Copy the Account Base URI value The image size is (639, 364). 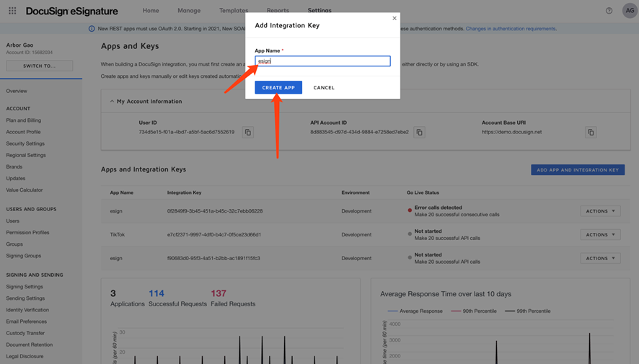591,133
